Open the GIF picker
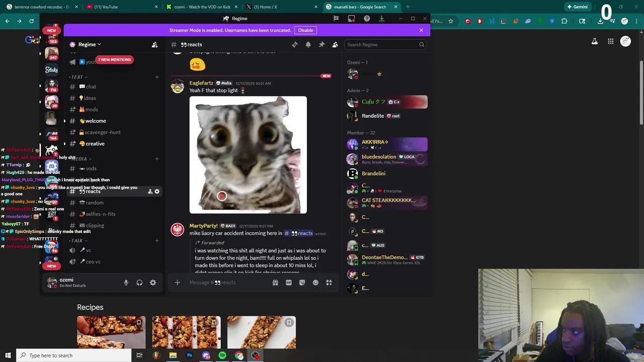 click(x=289, y=283)
